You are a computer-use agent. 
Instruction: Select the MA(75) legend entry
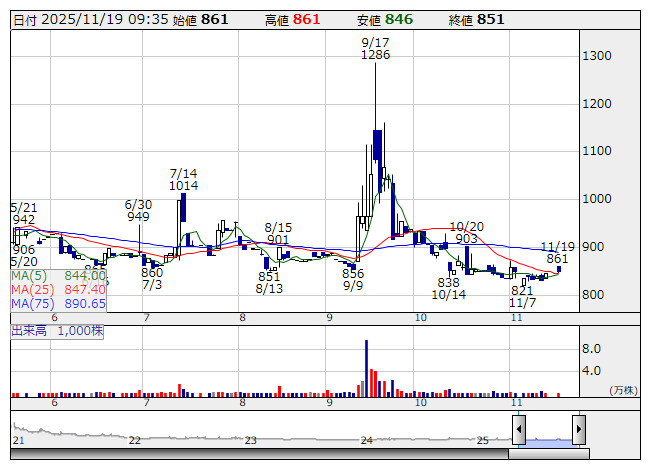(59, 303)
